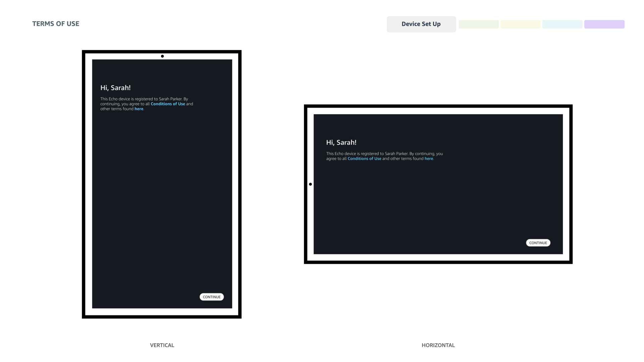The width and height of the screenshot is (644, 362).
Task: Click the TERMS OF USE title
Action: tap(56, 24)
